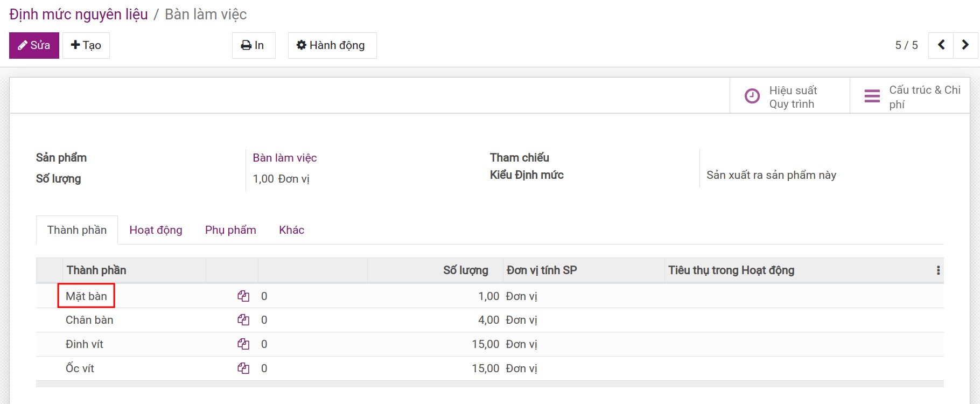Click the copy icon in Chân bàn row

point(243,320)
